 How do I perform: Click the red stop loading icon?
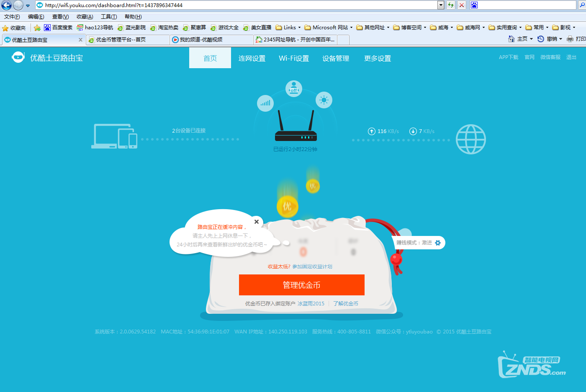coord(462,5)
